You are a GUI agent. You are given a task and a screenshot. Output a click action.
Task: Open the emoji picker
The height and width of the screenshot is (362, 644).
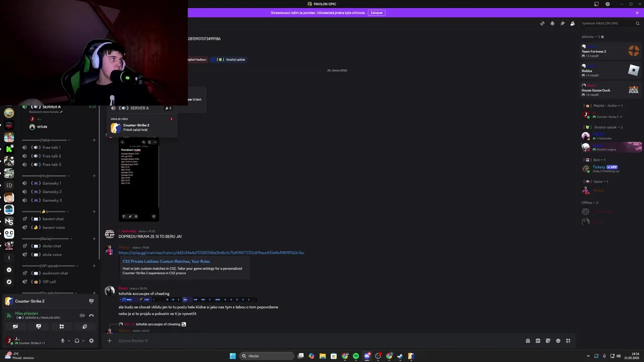coord(558,340)
